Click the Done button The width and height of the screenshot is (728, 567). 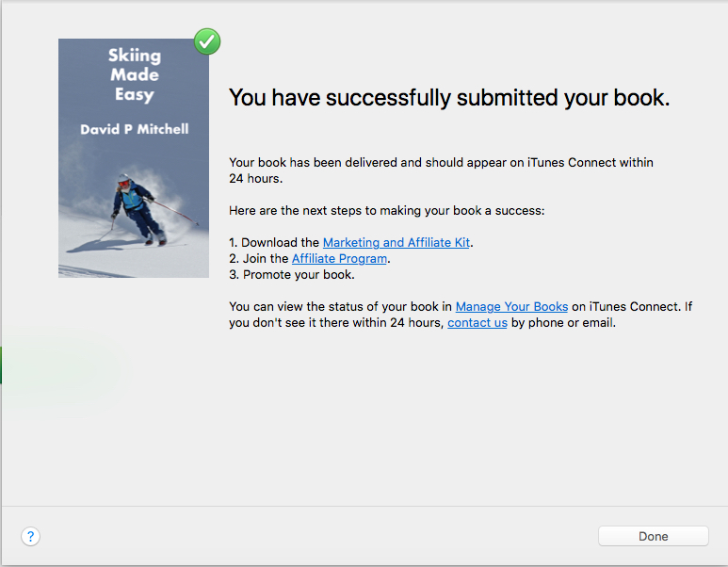tap(654, 536)
